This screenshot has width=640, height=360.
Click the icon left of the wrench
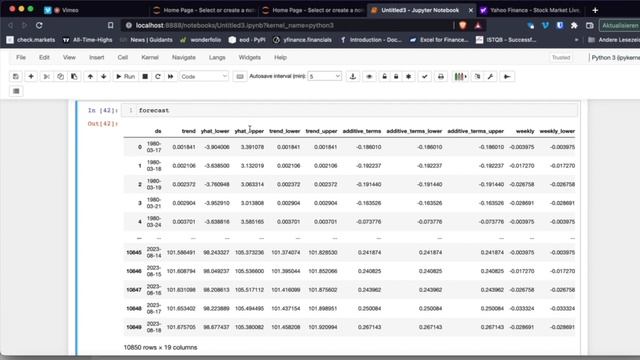coord(477,76)
